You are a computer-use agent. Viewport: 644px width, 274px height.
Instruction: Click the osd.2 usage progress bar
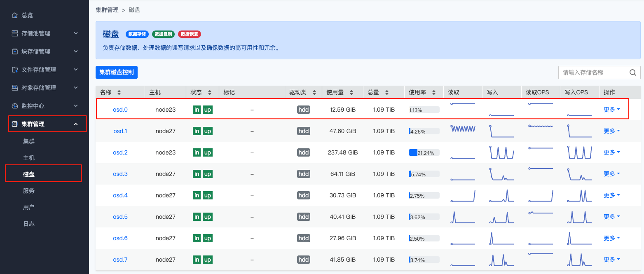(424, 153)
